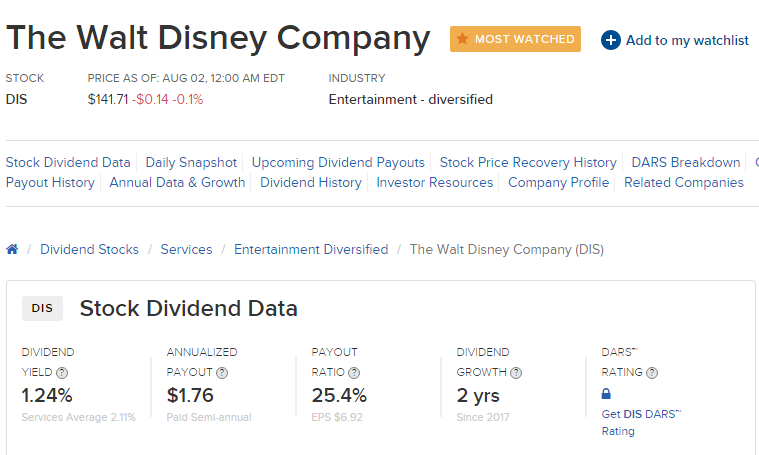Click the Most Watched badge
The width and height of the screenshot is (759, 455).
click(x=515, y=39)
